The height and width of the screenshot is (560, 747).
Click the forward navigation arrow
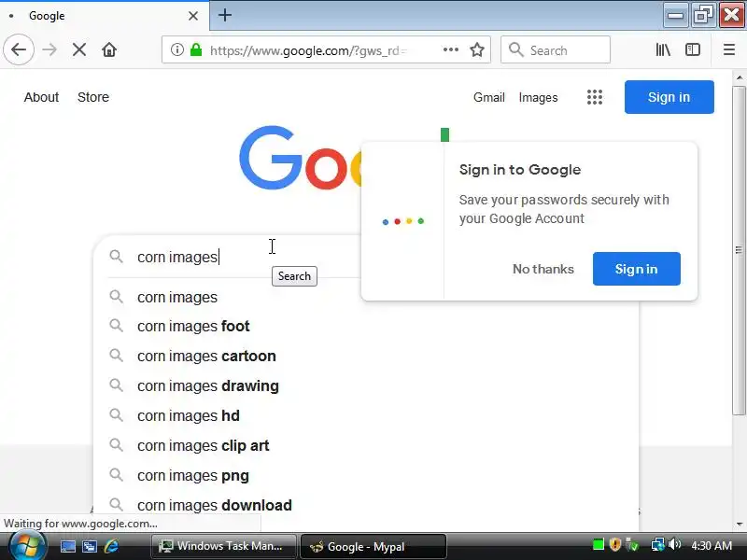coord(49,49)
